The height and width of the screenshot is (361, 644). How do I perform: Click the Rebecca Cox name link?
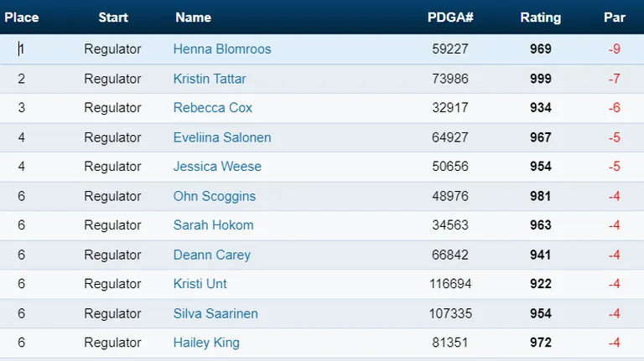pos(212,108)
